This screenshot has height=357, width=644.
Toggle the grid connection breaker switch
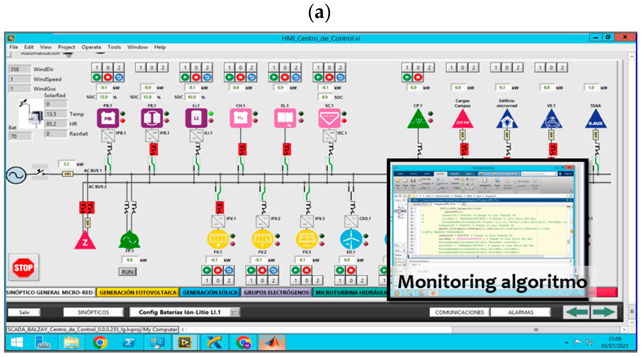[40, 172]
